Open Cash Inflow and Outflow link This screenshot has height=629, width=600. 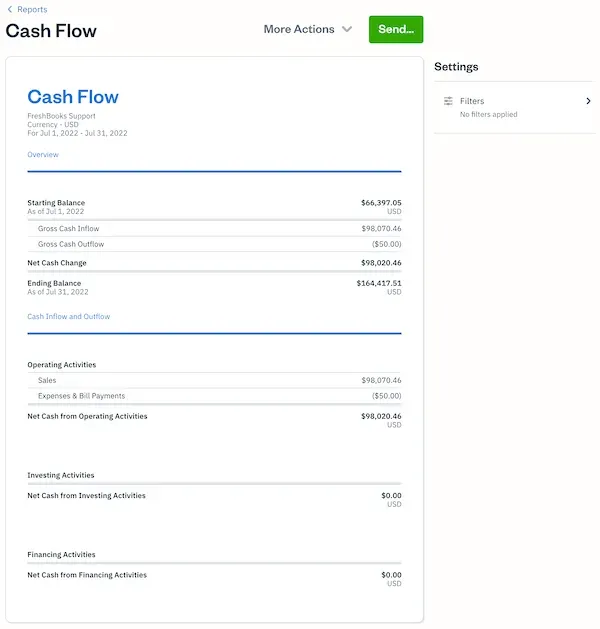pos(69,317)
